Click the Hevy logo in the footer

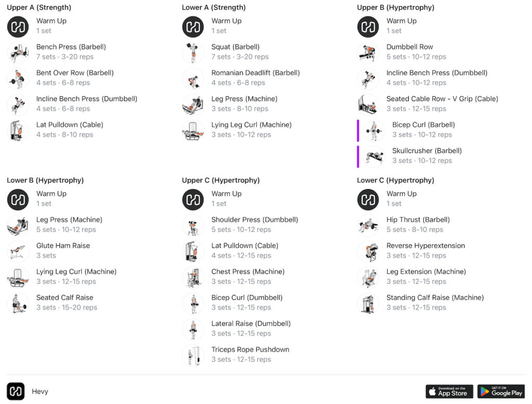tap(16, 392)
